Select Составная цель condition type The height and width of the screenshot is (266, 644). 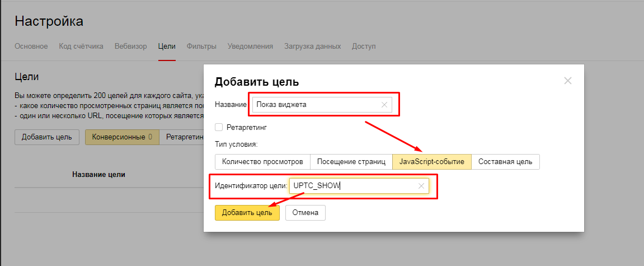(505, 162)
